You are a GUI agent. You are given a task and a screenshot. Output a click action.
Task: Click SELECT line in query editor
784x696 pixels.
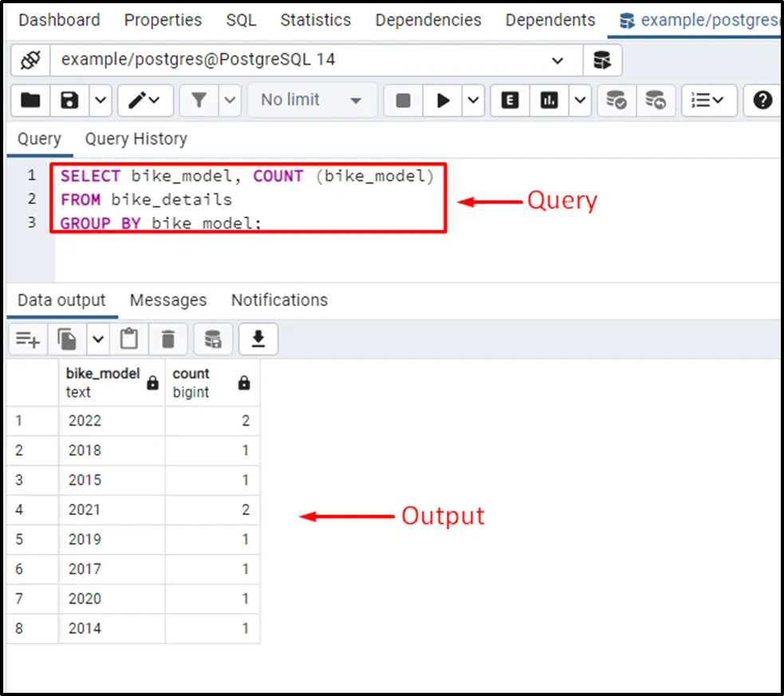(x=247, y=176)
